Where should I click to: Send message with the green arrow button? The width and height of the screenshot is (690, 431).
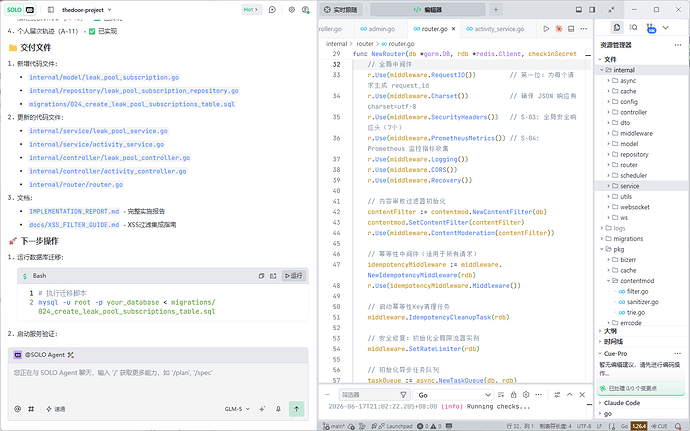pyautogui.click(x=297, y=409)
